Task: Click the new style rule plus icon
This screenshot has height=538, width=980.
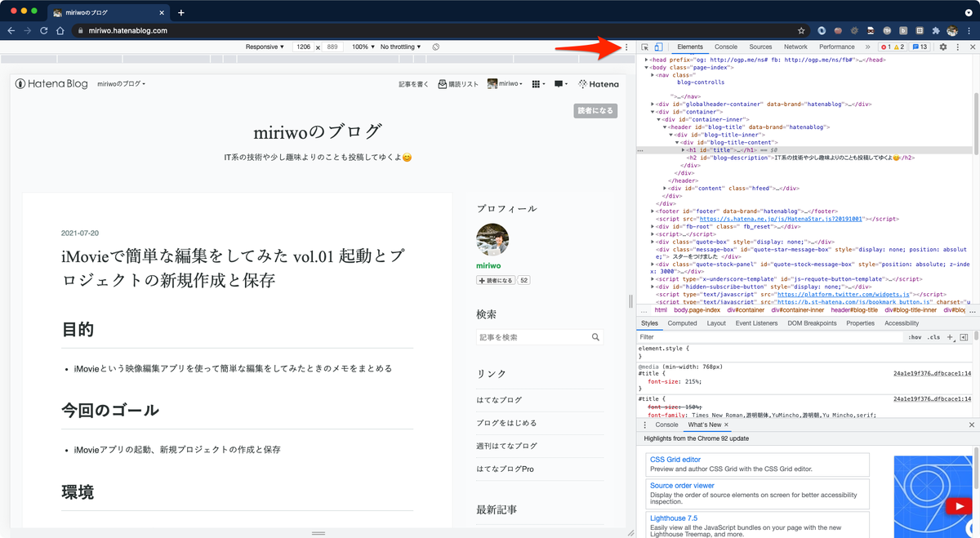Action: pos(950,337)
